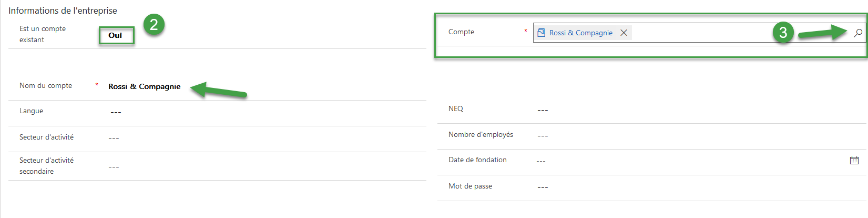Screen dimensions: 868x218
Task: Click the Informations de l'entreprise section header
Action: [63, 11]
